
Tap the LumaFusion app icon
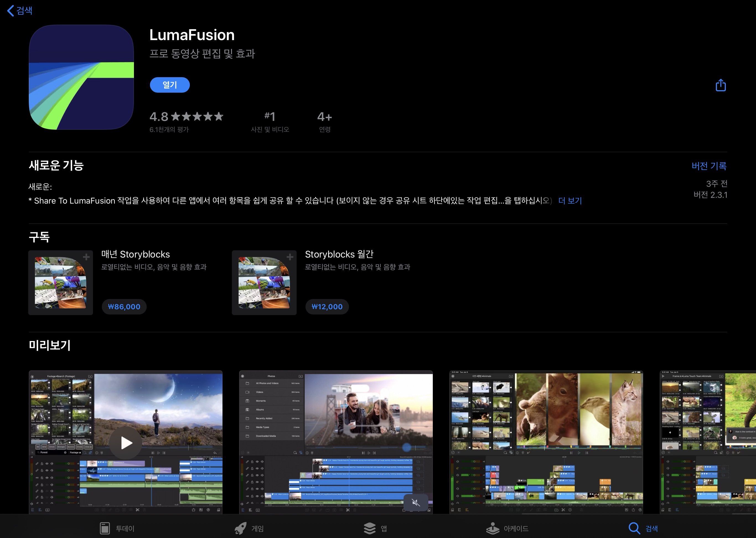tap(81, 77)
